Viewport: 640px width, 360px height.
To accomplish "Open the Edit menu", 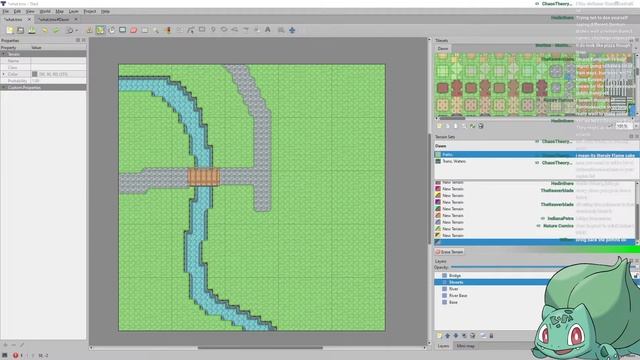I will (17, 11).
